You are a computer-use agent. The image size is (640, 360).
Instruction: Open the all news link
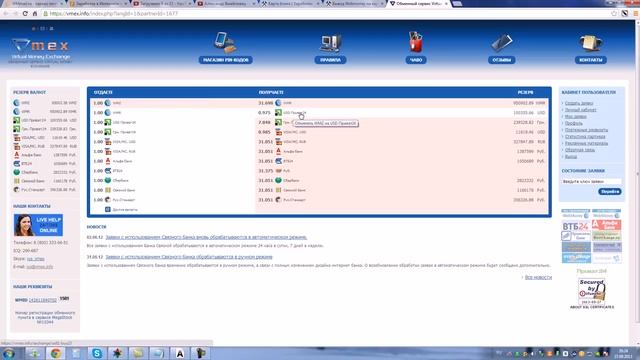538,277
